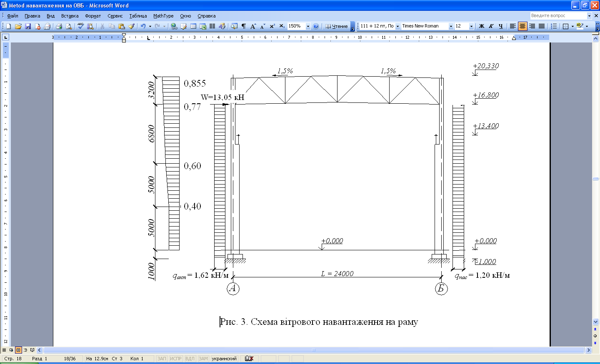600x364 pixels.
Task: Undo the last action
Action: [x=143, y=26]
